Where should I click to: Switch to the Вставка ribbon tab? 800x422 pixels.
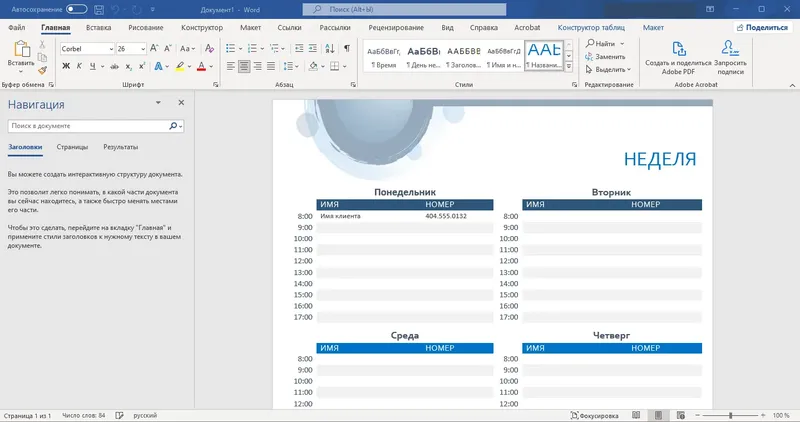98,28
